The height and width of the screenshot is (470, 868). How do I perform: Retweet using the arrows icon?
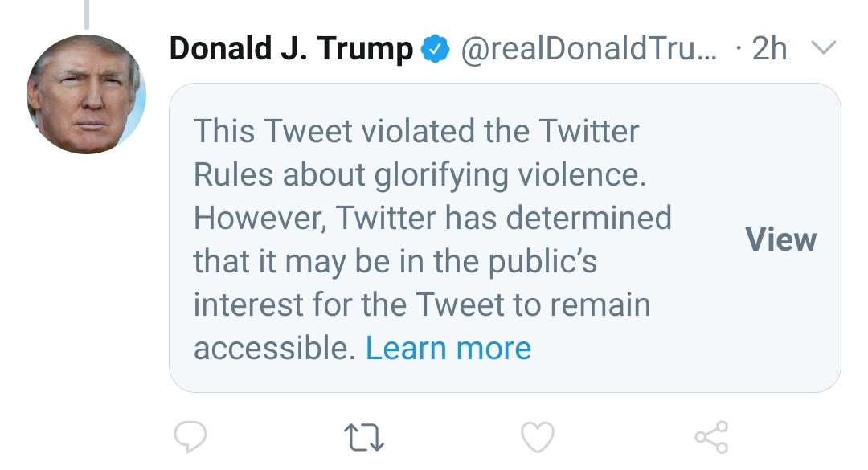364,437
